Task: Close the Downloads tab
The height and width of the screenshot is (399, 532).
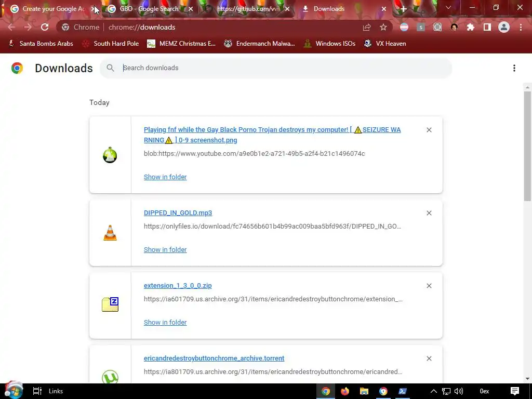Action: click(384, 9)
